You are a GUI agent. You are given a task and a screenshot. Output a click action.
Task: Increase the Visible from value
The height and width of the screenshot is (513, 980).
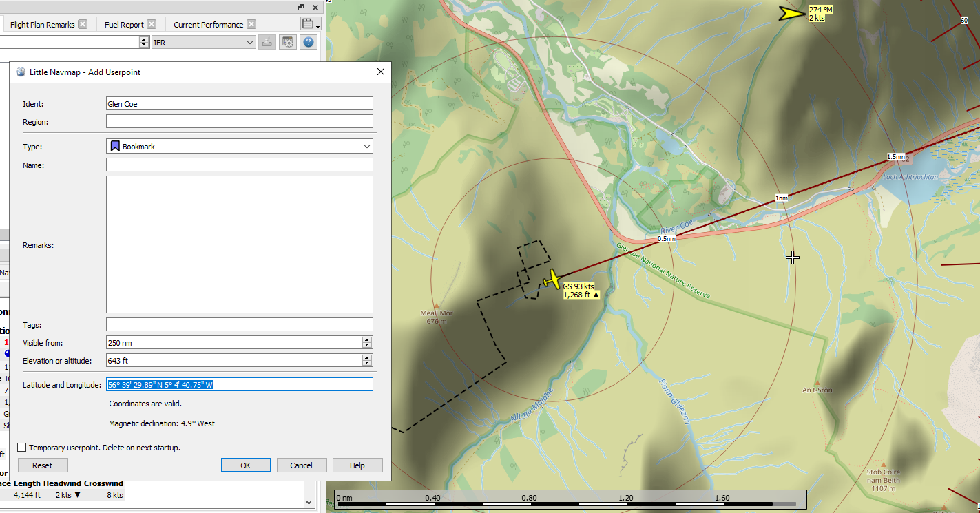coord(367,339)
